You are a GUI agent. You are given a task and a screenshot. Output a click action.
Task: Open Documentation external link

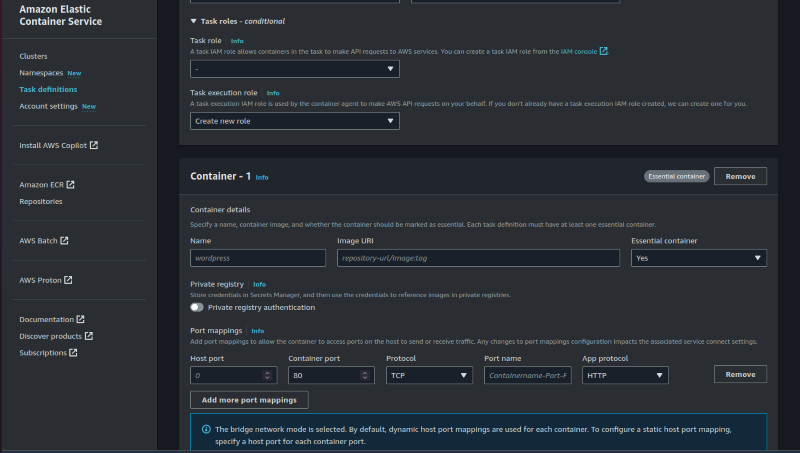coord(52,320)
